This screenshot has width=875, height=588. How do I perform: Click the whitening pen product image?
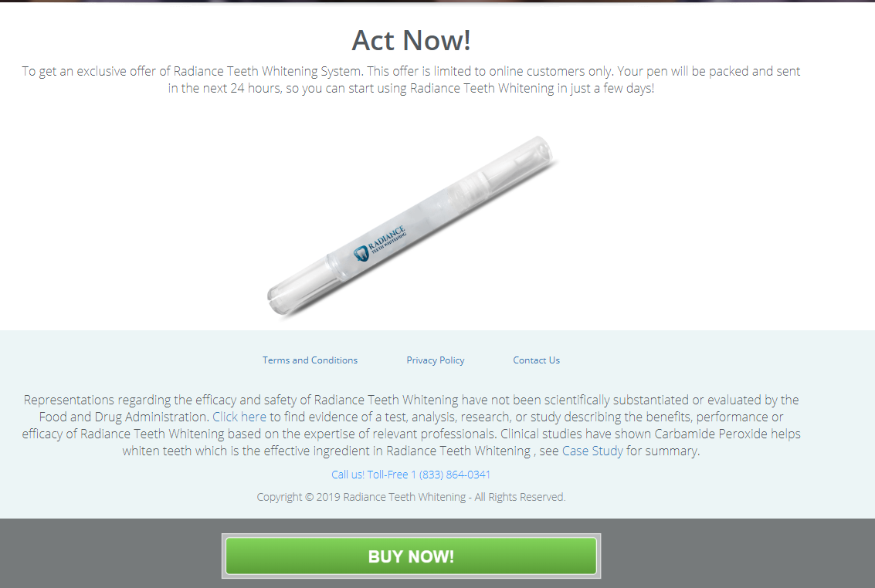[412, 226]
